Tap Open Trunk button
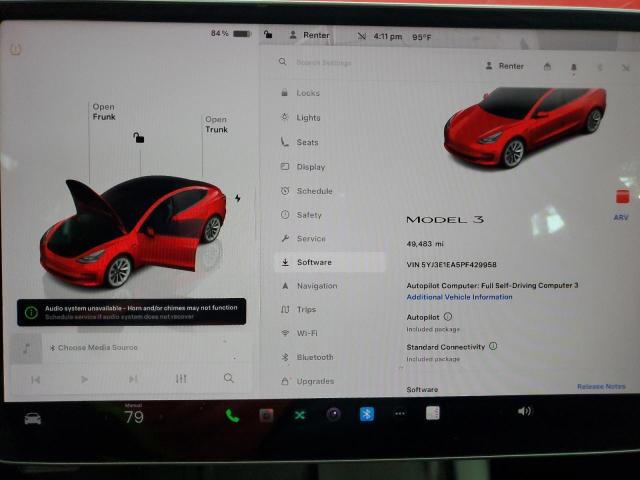This screenshot has width=640, height=480. click(x=216, y=124)
